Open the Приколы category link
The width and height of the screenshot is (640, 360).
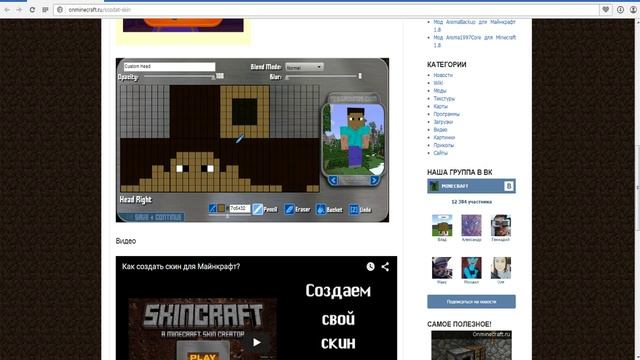click(444, 145)
